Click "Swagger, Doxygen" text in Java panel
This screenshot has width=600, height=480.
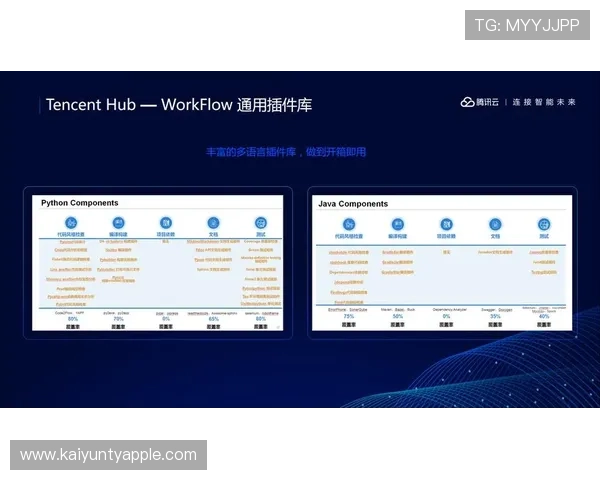[x=497, y=310]
